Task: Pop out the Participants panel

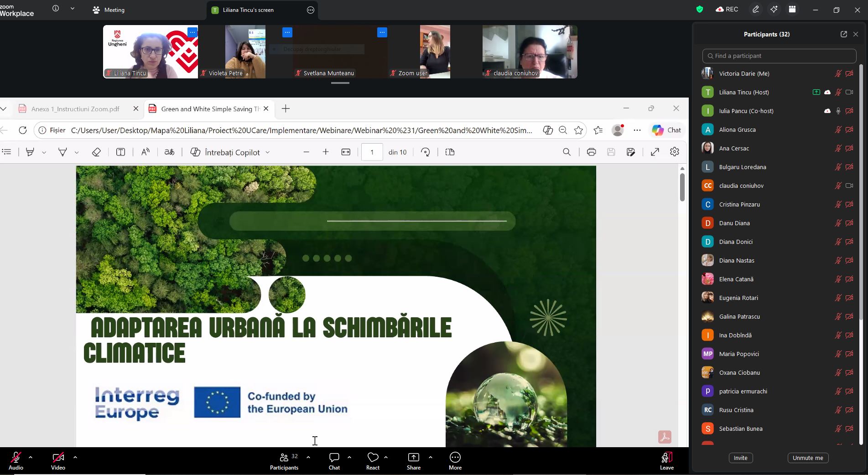Action: point(843,34)
